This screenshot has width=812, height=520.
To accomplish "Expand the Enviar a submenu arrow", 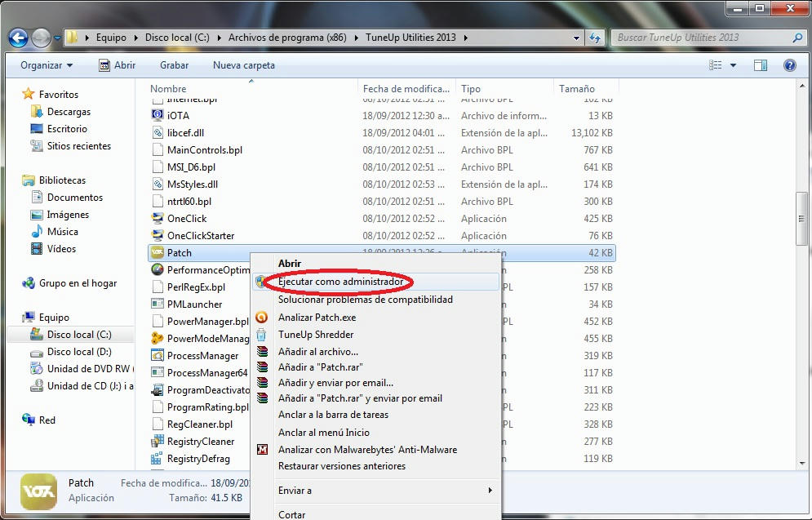I will coord(490,490).
